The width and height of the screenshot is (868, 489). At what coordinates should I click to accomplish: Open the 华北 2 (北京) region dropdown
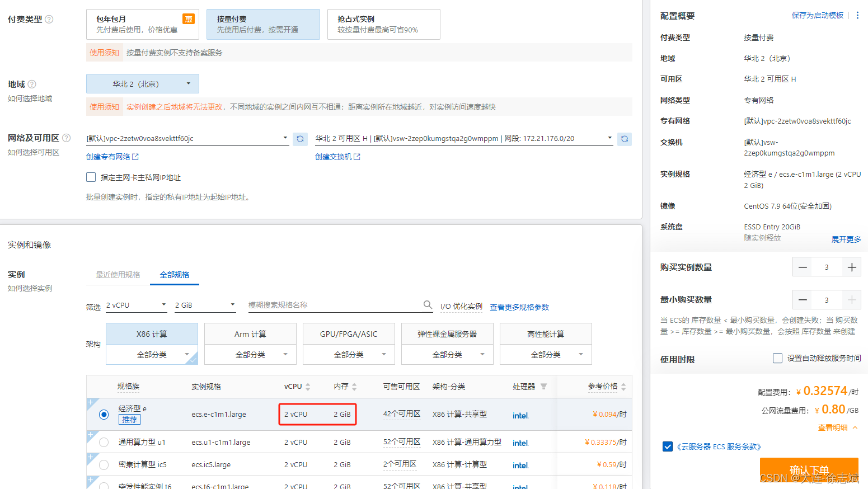(x=142, y=83)
